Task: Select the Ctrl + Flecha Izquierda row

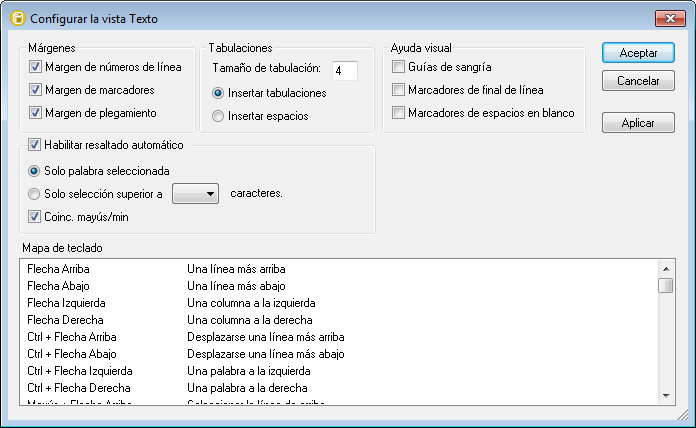Action: 339,371
